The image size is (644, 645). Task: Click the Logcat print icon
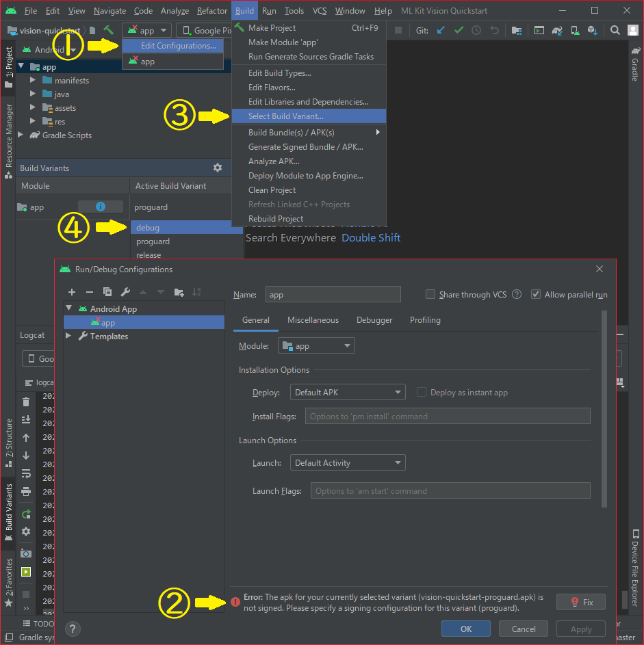[x=26, y=491]
